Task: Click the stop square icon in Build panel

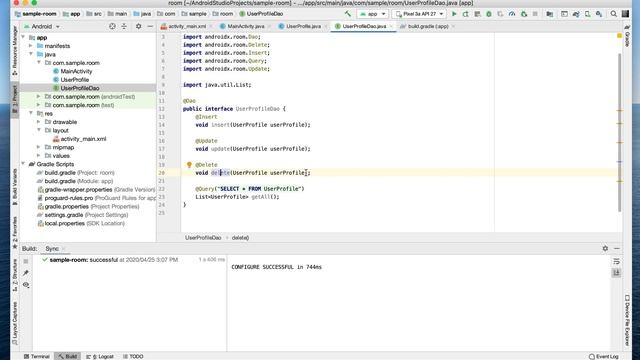Action: [x=26, y=261]
